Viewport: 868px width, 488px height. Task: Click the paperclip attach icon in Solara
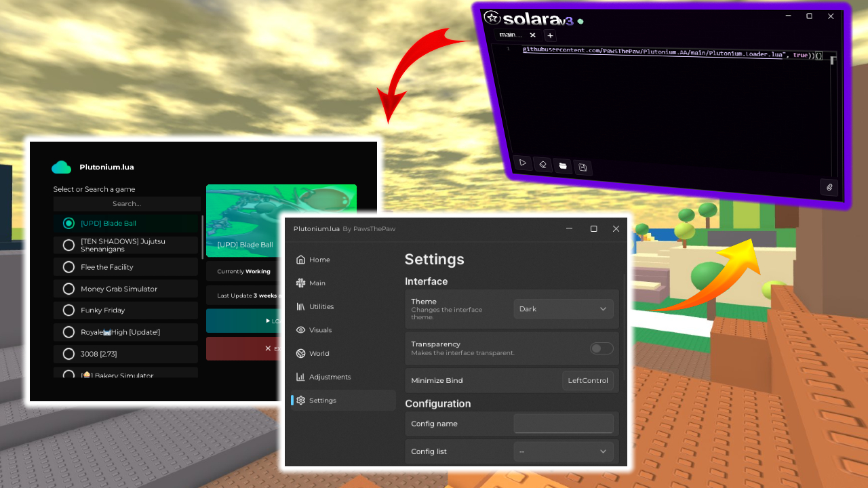click(x=829, y=187)
